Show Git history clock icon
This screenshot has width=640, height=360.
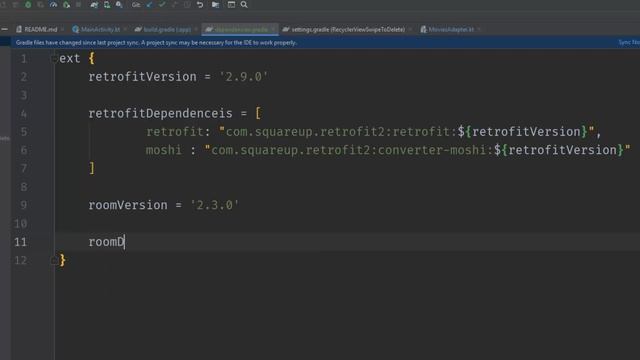point(187,4)
